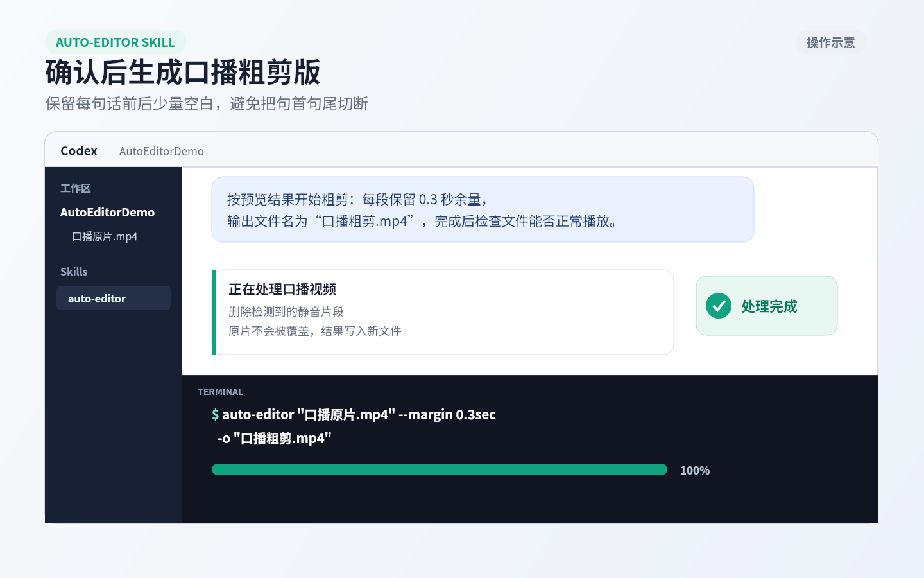Click the green checkmark icon
The height and width of the screenshot is (578, 924).
click(719, 306)
